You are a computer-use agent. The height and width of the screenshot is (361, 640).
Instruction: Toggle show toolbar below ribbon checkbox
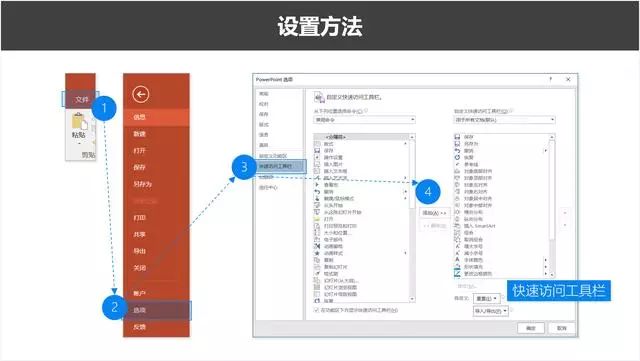pos(316,310)
